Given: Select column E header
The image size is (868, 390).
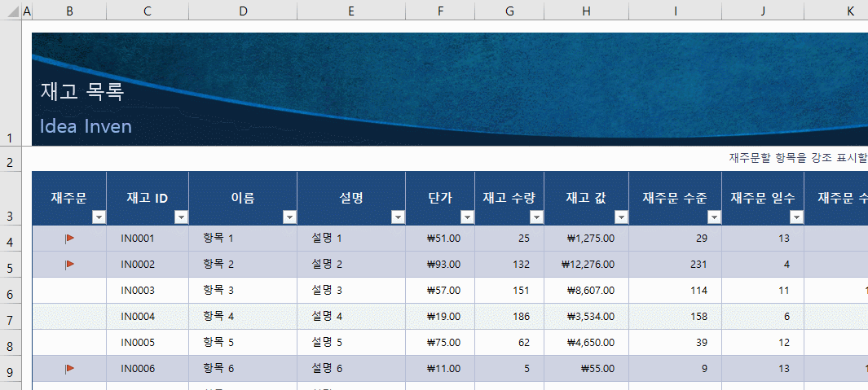Looking at the screenshot, I should [351, 11].
